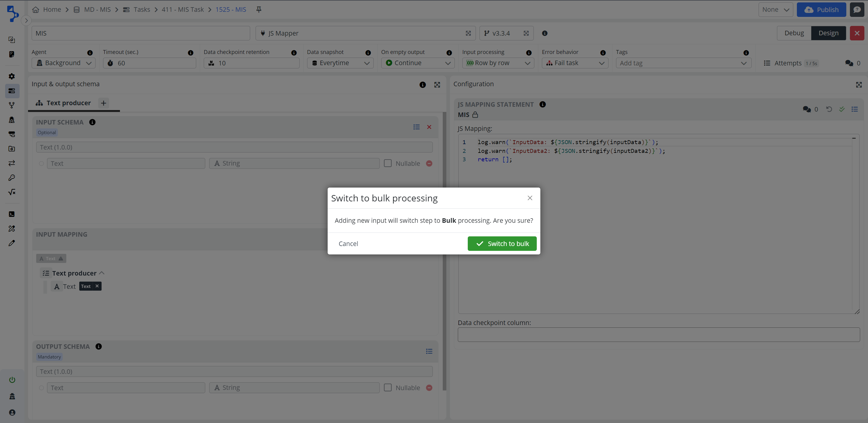Open the Attempts list icon
Screen dimensions: 868x423
pos(767,63)
